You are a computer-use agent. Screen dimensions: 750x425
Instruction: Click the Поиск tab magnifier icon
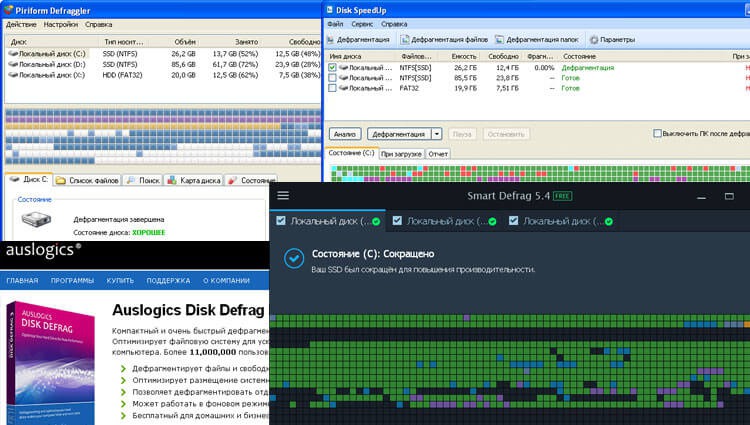tap(132, 181)
